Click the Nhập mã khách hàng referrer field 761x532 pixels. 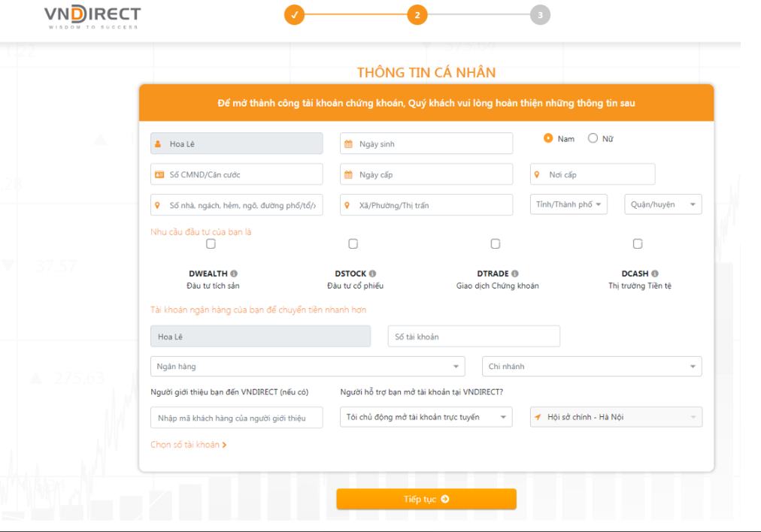click(x=236, y=418)
